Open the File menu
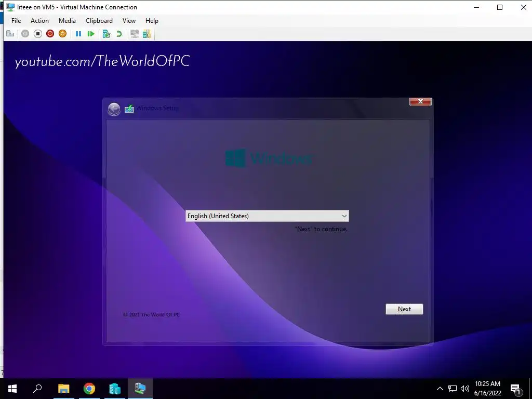The width and height of the screenshot is (532, 399). click(16, 21)
